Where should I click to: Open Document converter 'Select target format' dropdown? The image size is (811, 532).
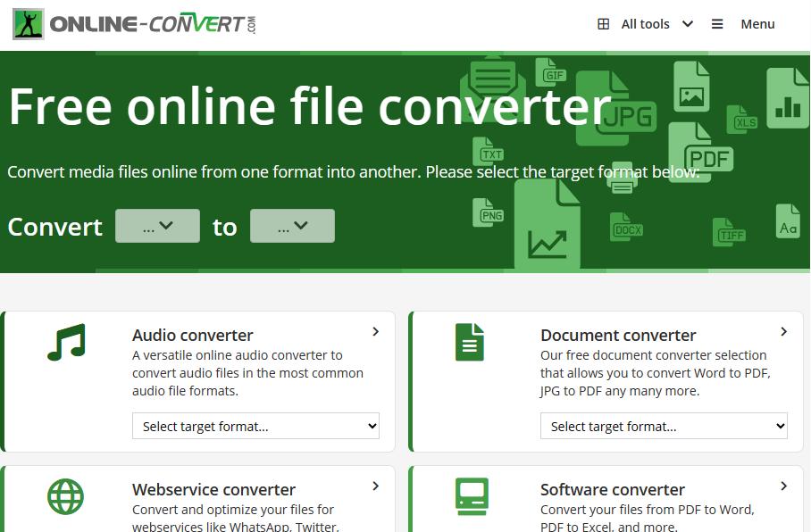[x=664, y=426]
